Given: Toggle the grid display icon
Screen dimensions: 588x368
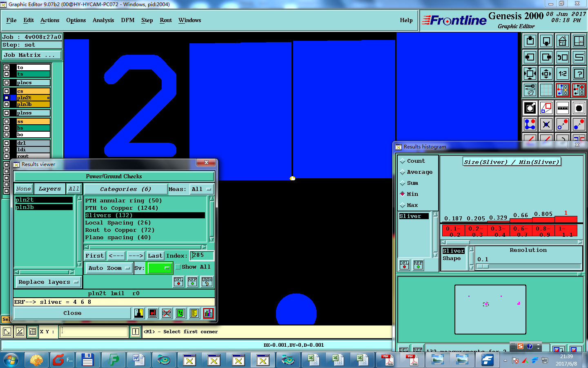Looking at the screenshot, I should pos(546,90).
